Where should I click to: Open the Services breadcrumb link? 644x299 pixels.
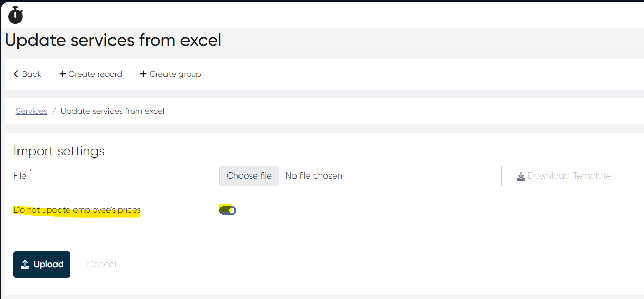click(31, 111)
